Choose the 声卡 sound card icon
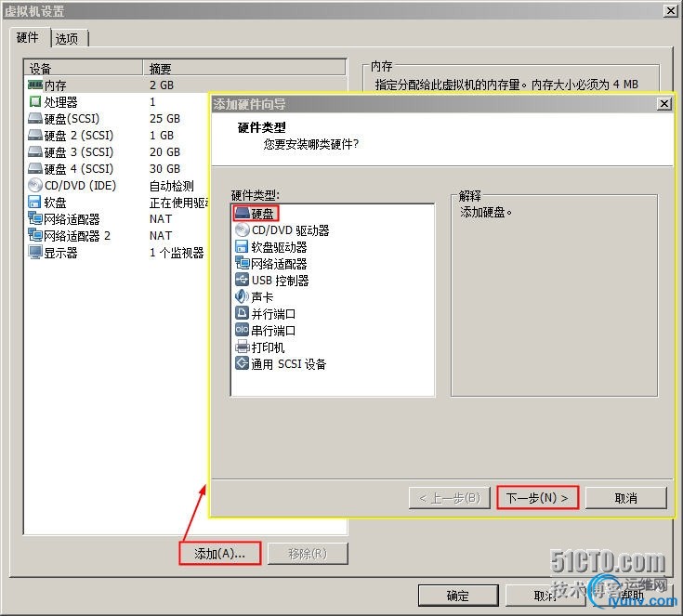 pyautogui.click(x=242, y=296)
